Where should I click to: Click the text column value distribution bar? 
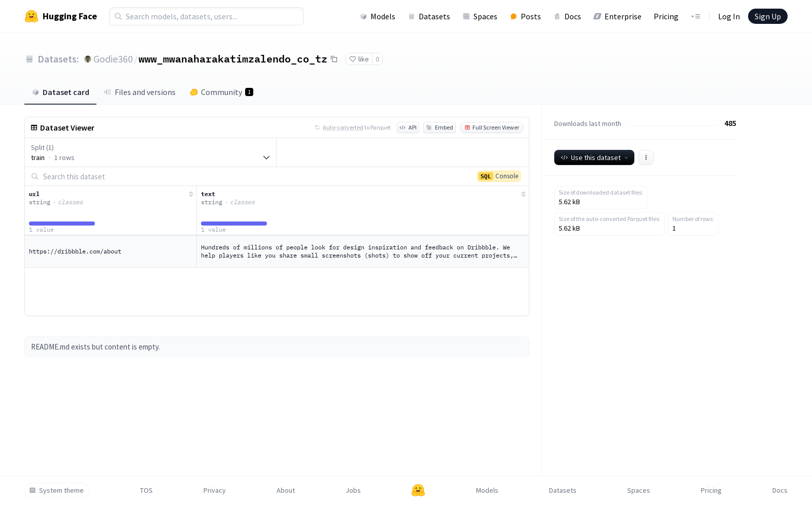tap(234, 224)
